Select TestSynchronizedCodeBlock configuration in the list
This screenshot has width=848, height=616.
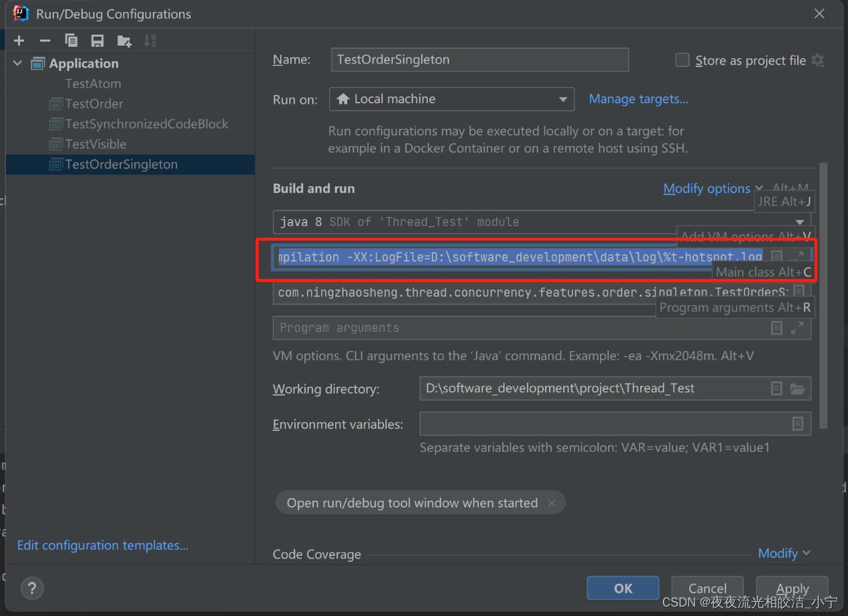point(146,124)
